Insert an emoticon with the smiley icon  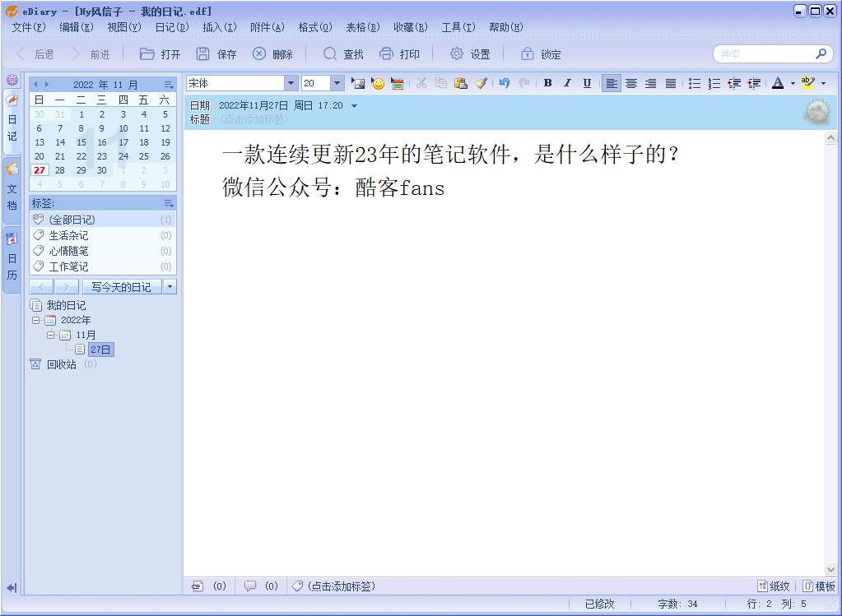point(378,83)
